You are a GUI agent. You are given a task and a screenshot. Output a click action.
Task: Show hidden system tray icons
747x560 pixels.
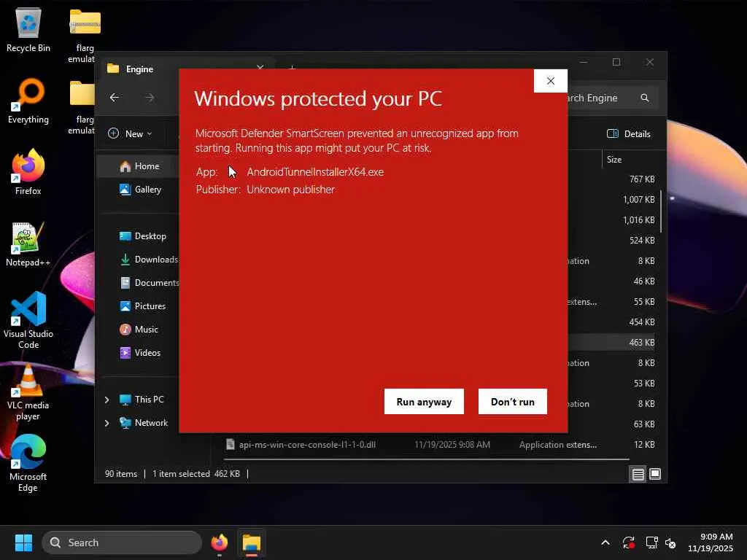coord(605,542)
